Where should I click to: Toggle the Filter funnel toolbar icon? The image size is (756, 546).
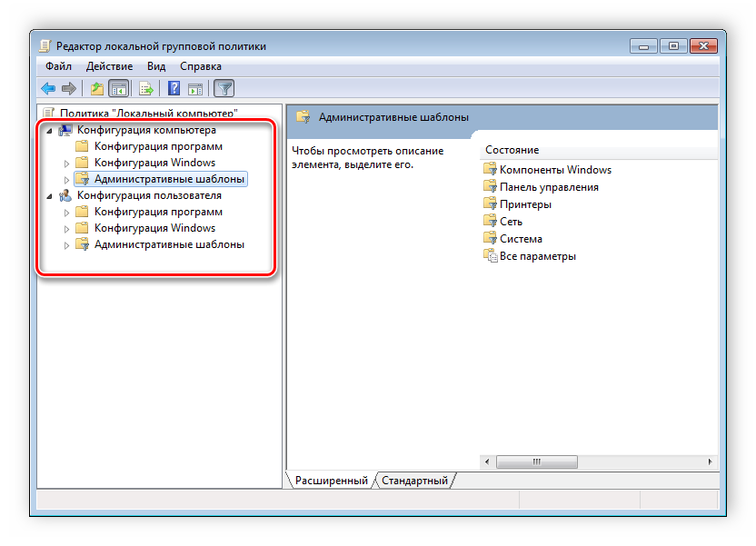click(x=224, y=88)
